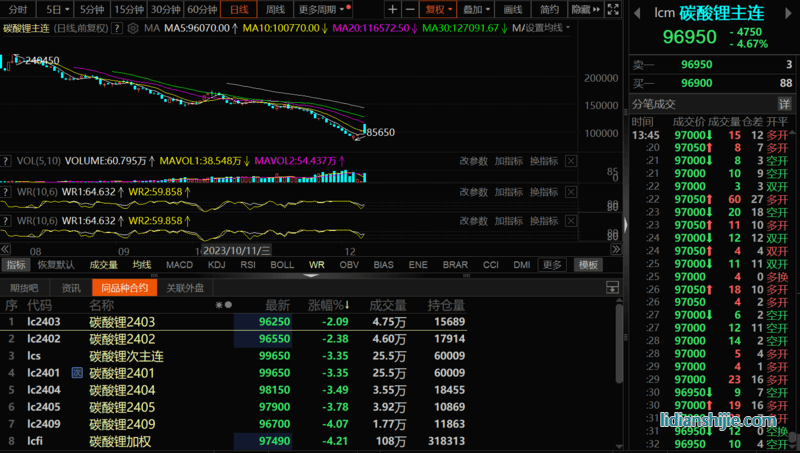
Task: Close the VOL indicator panel
Action: (x=571, y=160)
